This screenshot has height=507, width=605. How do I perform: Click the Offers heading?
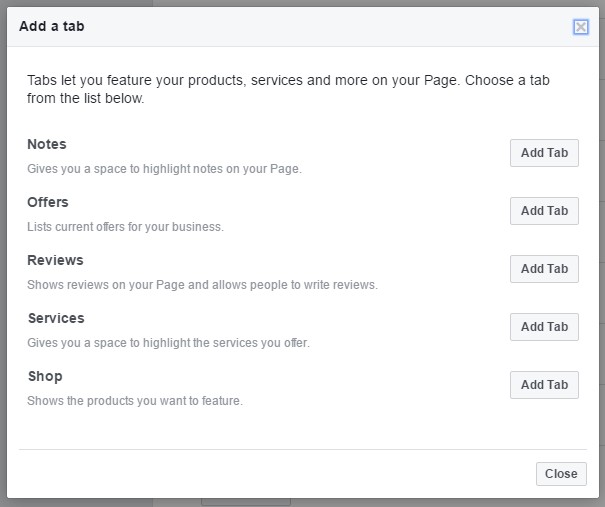(48, 203)
